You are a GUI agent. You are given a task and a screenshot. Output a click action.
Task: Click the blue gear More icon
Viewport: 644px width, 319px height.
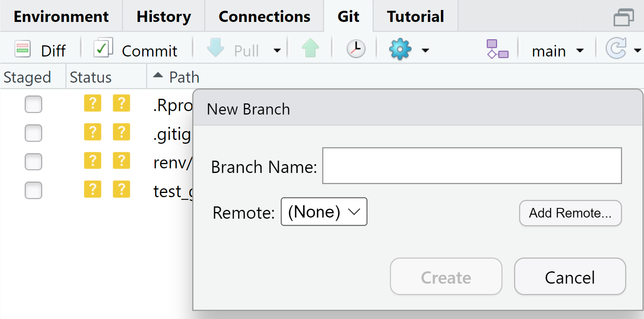400,49
